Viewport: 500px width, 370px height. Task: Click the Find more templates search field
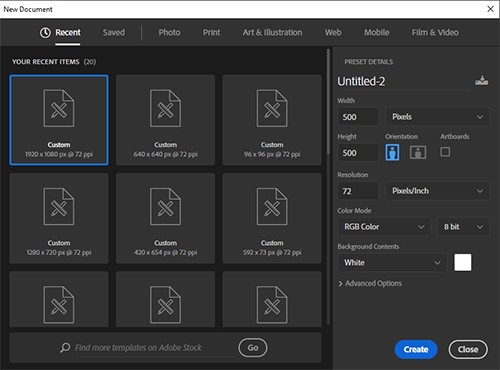(154, 348)
